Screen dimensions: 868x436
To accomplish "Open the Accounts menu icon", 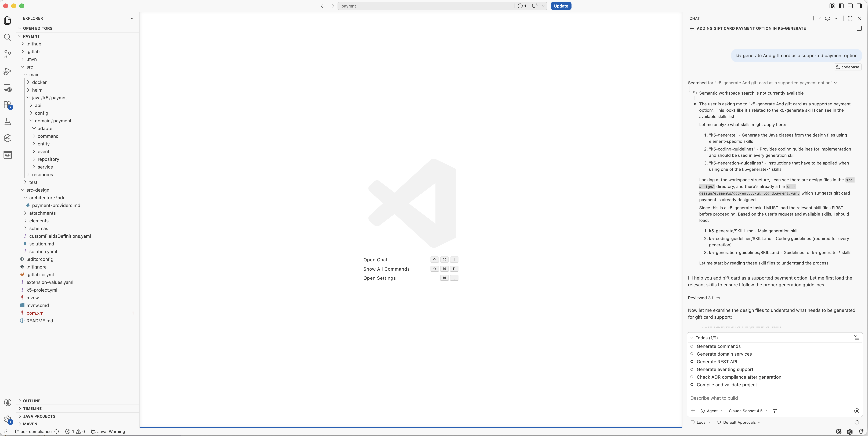I will (7, 402).
